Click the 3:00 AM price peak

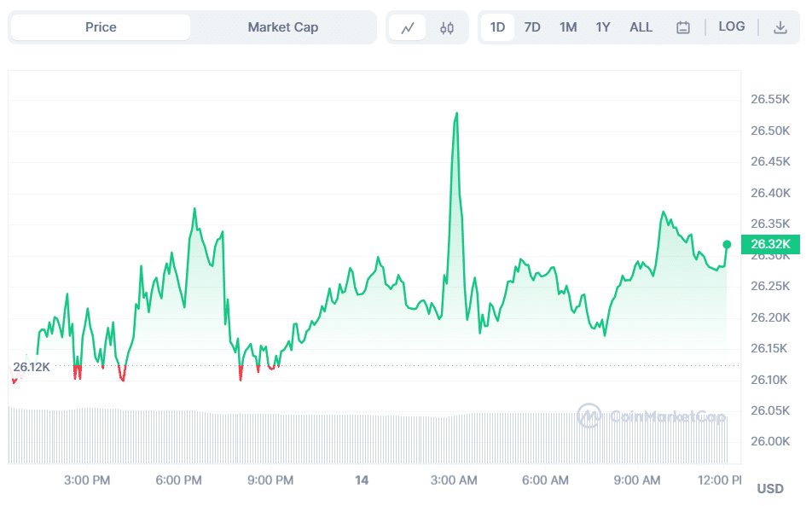(457, 113)
